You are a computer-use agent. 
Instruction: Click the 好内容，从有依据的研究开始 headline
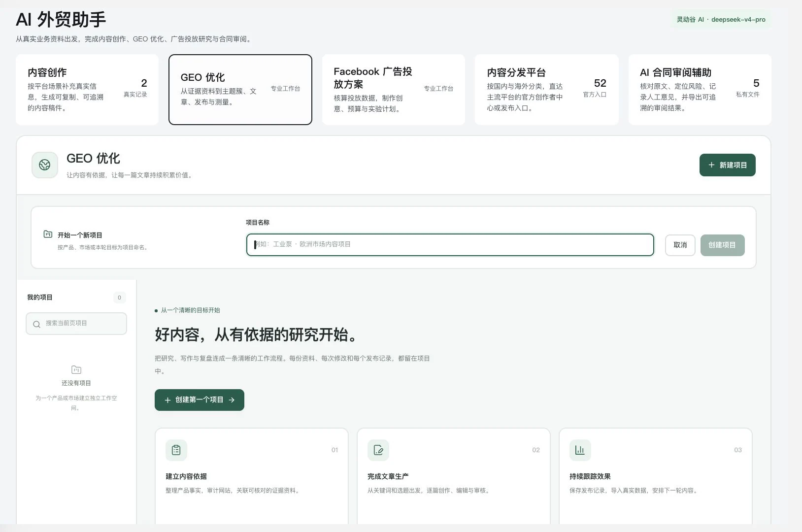coord(256,335)
